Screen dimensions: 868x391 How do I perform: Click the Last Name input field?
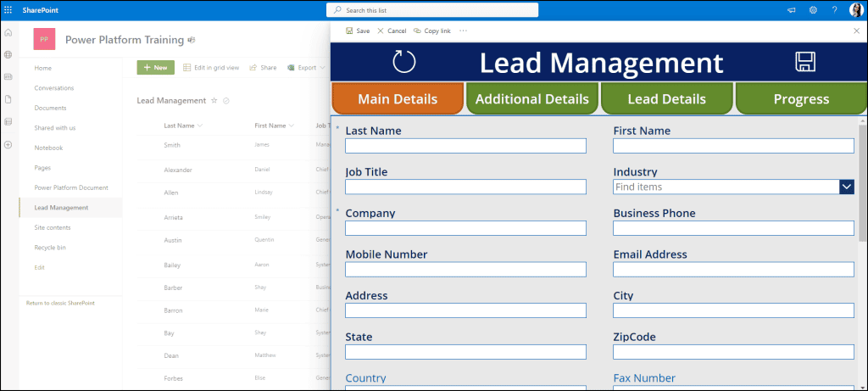(465, 146)
